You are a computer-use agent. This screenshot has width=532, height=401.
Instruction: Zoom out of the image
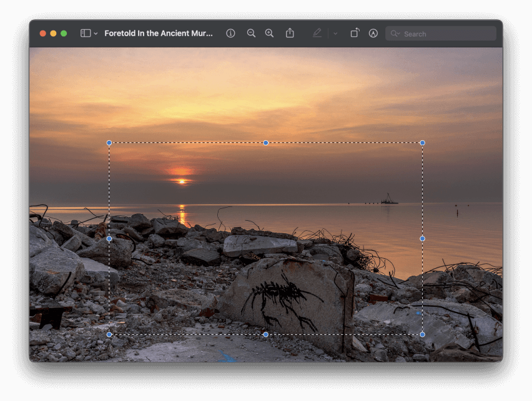[x=251, y=33]
